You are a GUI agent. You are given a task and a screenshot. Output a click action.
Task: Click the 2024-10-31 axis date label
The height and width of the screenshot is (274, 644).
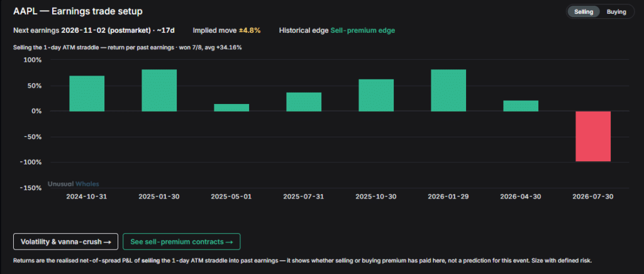point(87,197)
